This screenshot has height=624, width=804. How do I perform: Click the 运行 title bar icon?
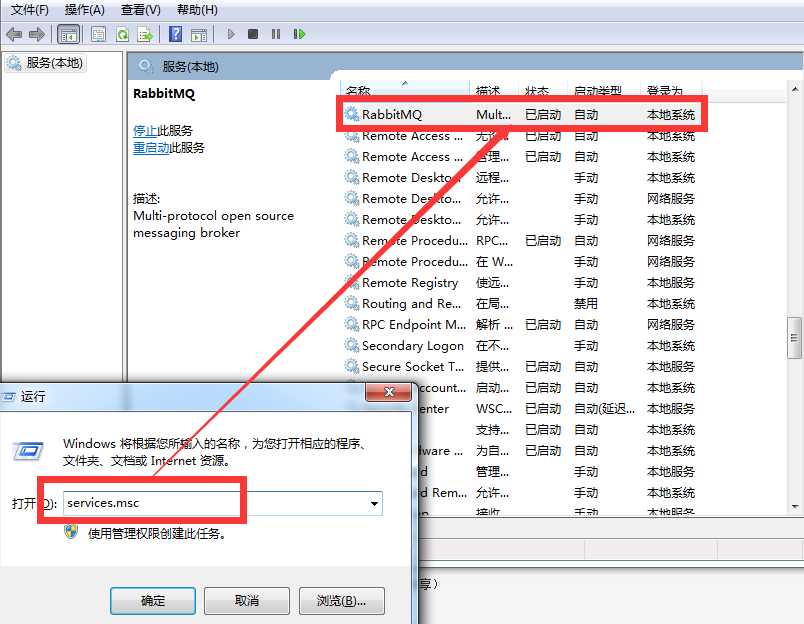tap(8, 396)
